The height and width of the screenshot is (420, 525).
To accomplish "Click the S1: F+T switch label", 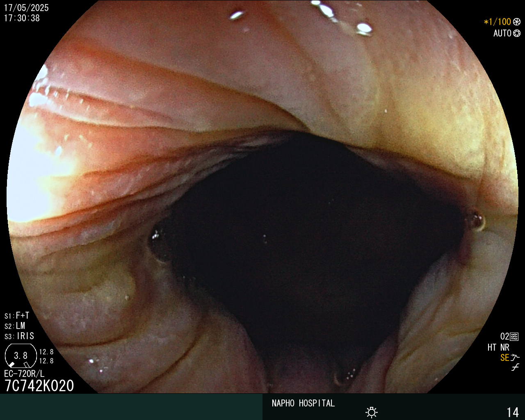I will click(17, 315).
